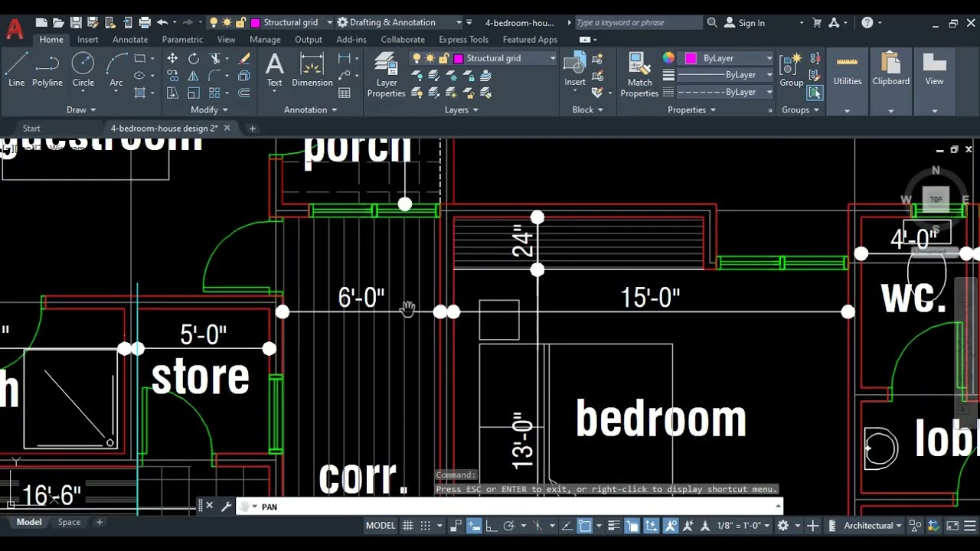Select the Polyline tool

click(x=47, y=70)
